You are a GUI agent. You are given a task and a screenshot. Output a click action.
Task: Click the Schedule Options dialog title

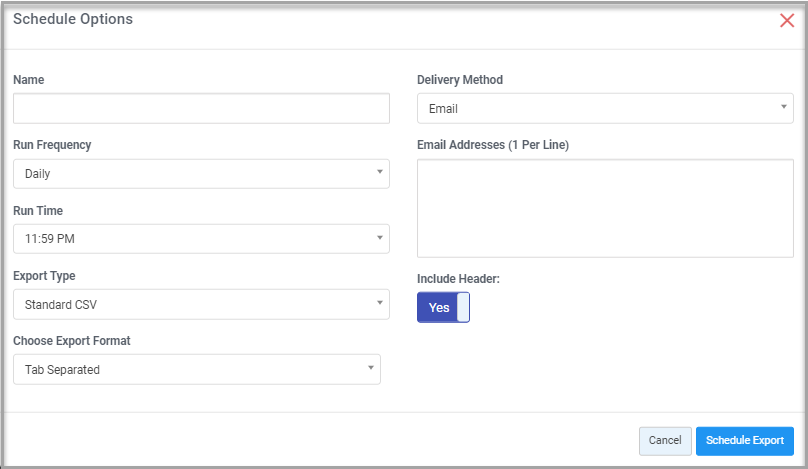coord(73,19)
